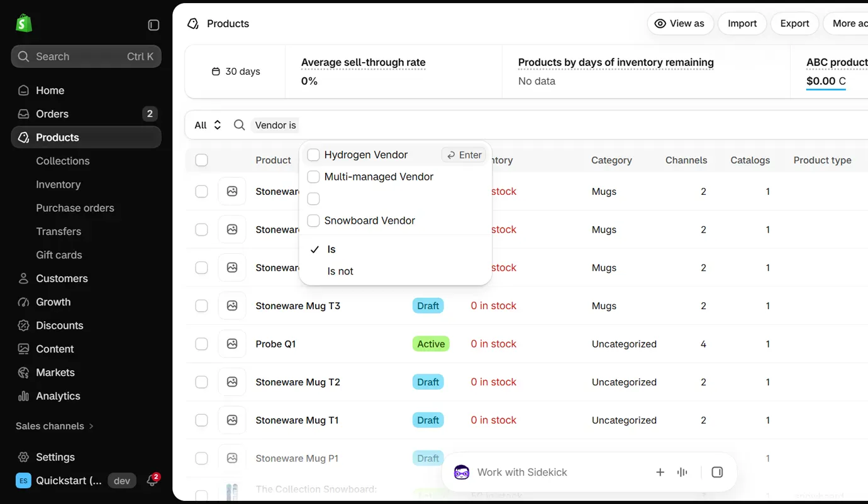Click the Home icon in sidebar
This screenshot has width=868, height=504.
(23, 90)
